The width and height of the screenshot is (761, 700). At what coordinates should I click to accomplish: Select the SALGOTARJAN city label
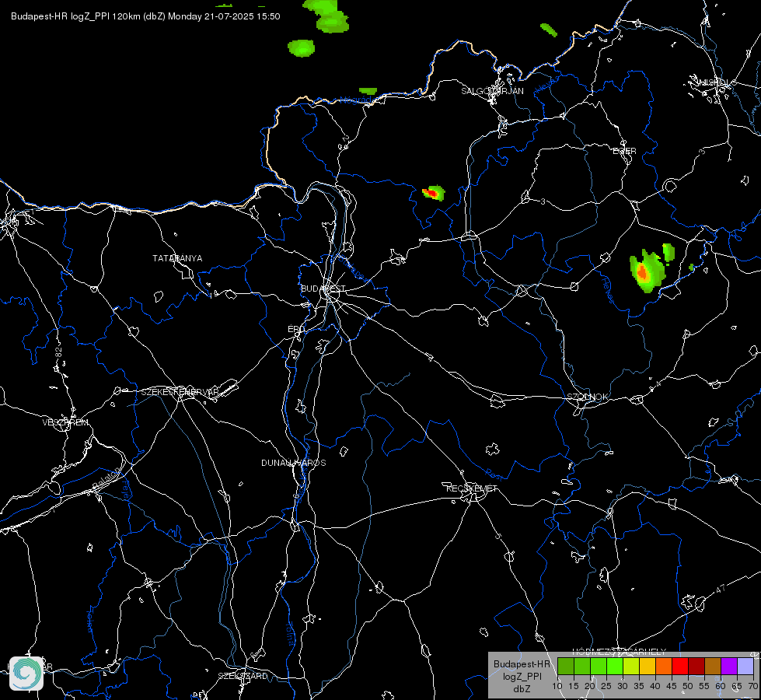493,91
